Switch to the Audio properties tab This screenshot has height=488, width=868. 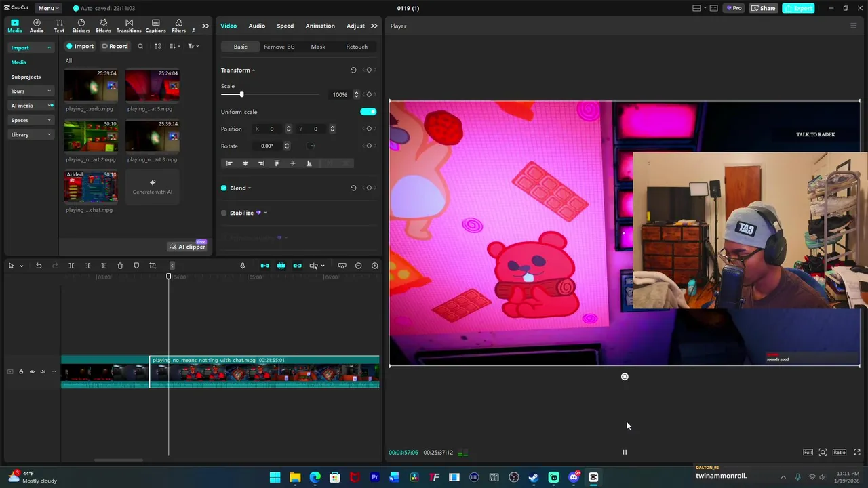[x=256, y=26]
